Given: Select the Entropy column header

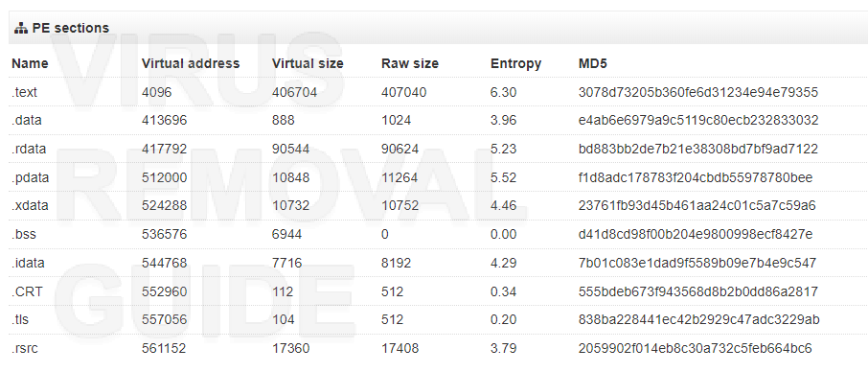Looking at the screenshot, I should (x=516, y=63).
